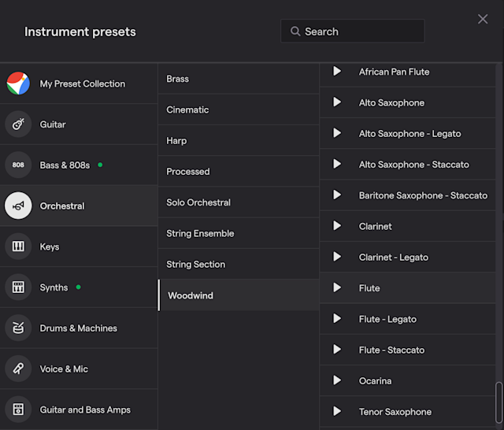Image resolution: width=504 pixels, height=430 pixels.
Task: Preview Baritone Saxophone - Staccato
Action: pyautogui.click(x=337, y=195)
